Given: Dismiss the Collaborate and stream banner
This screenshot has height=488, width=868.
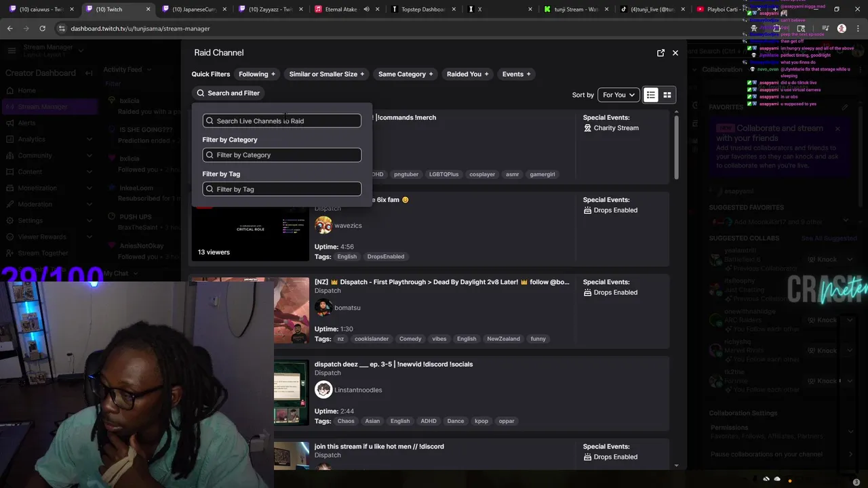Looking at the screenshot, I should coord(837,128).
